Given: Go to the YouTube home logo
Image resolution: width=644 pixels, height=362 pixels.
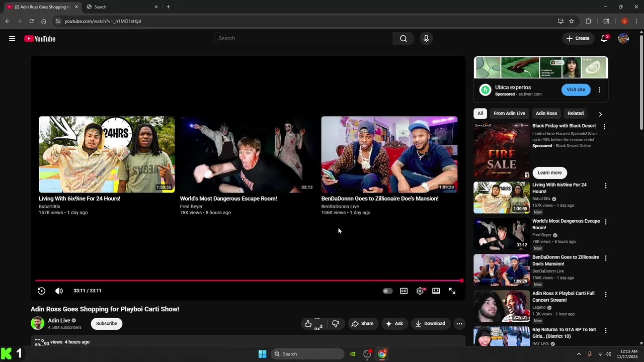Looking at the screenshot, I should coord(40,39).
